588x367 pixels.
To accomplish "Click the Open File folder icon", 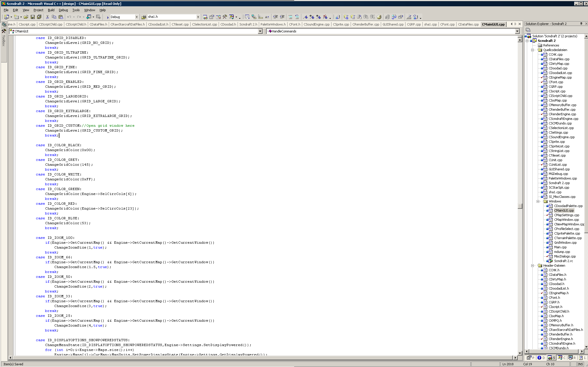I will tap(26, 17).
